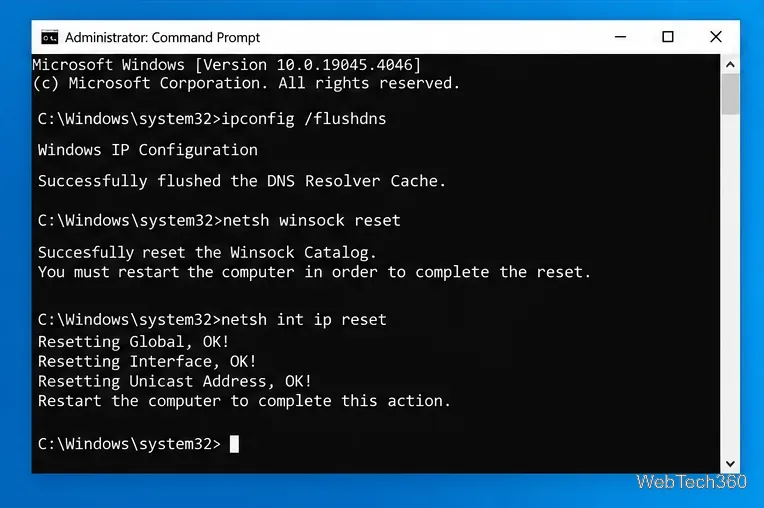
Task: Click the netsh winsock reset command line
Action: click(x=219, y=221)
